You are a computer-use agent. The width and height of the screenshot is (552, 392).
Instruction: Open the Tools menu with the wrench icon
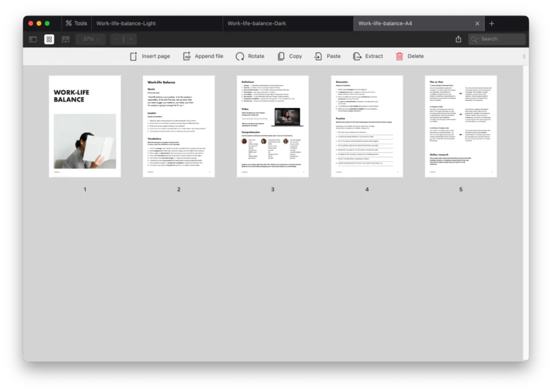pos(76,23)
